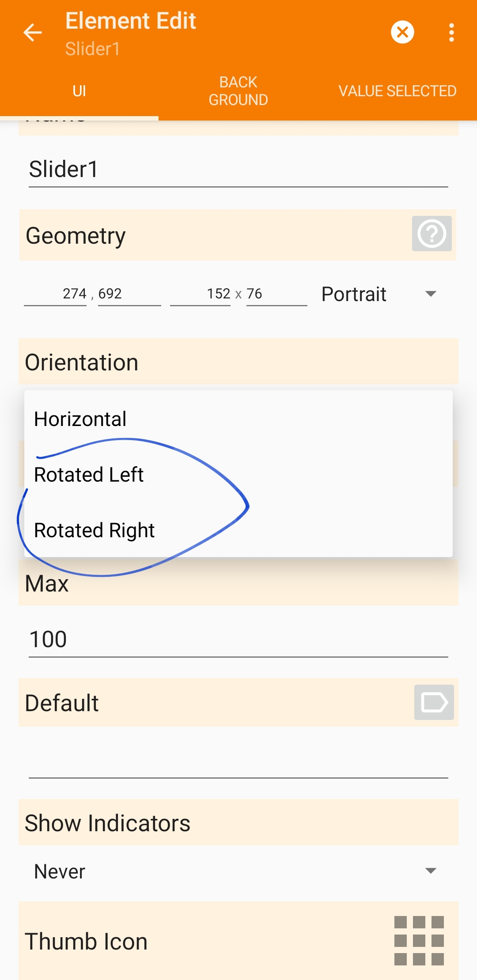
Task: Choose Rotated Right orientation
Action: coord(95,530)
